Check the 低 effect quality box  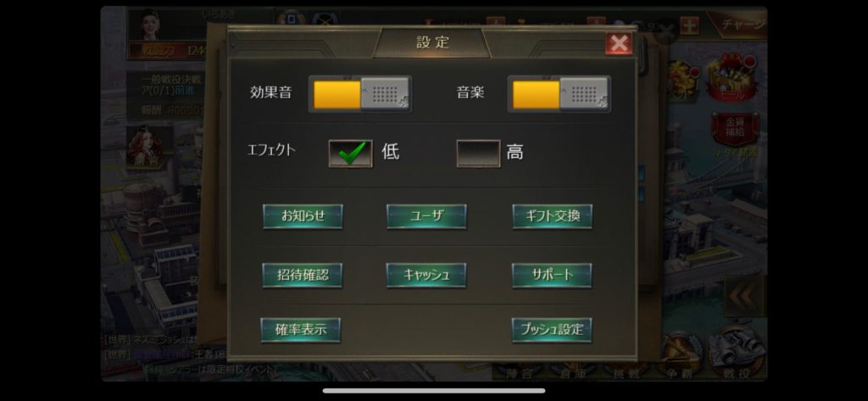tap(350, 153)
